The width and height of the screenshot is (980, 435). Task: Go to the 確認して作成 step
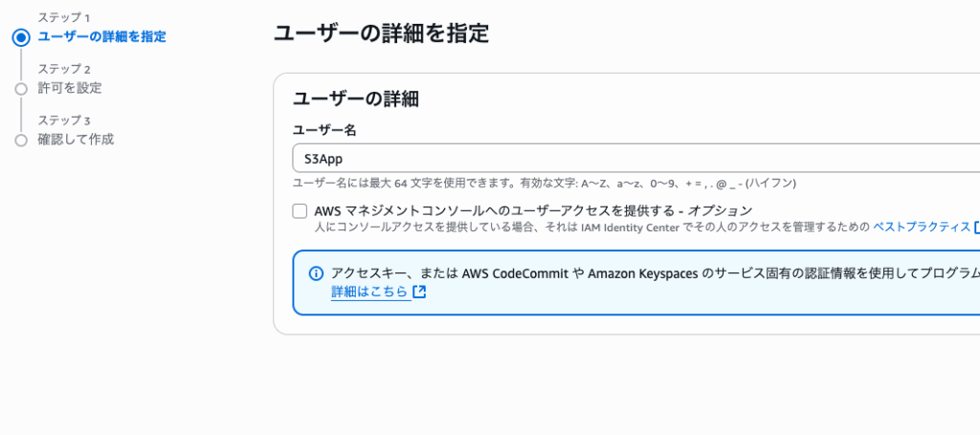pyautogui.click(x=76, y=140)
